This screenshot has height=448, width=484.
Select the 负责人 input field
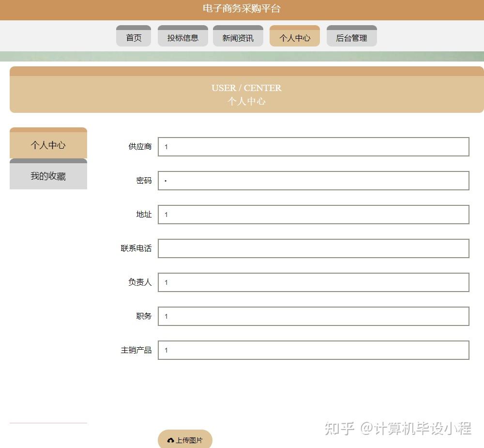[x=313, y=282]
